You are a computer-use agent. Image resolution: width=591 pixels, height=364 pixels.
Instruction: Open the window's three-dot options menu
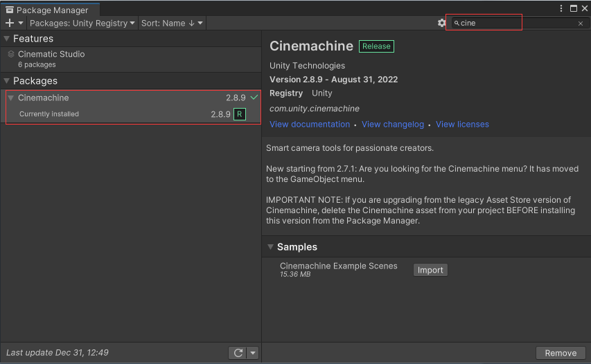coord(561,8)
